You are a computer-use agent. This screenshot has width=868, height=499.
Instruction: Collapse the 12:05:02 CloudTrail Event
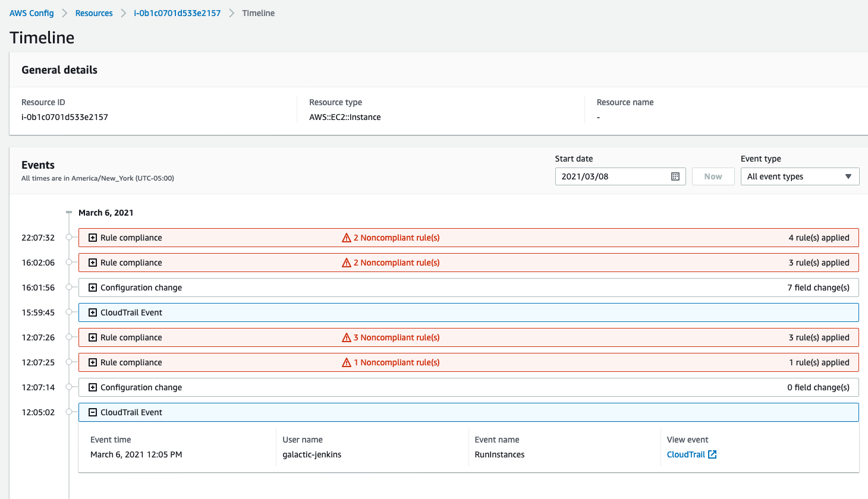[93, 412]
